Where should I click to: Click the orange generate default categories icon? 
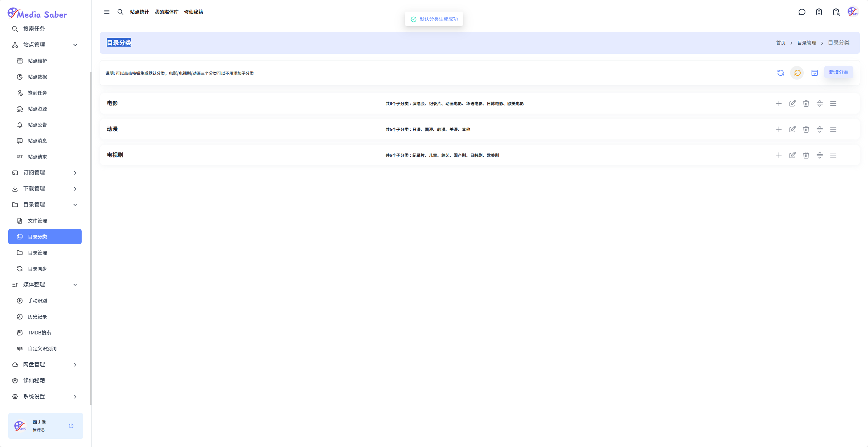pos(797,73)
